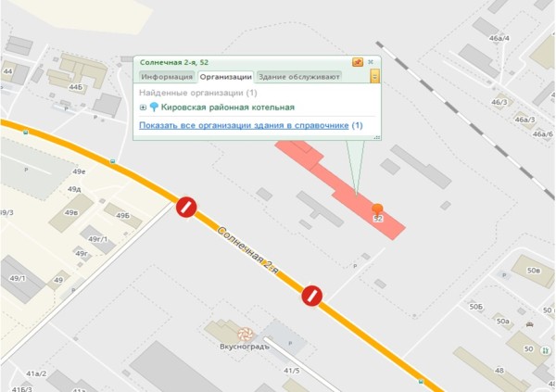The width and height of the screenshot is (556, 392).
Task: Click the Вкусноградъ store icon on map
Action: click(x=245, y=334)
